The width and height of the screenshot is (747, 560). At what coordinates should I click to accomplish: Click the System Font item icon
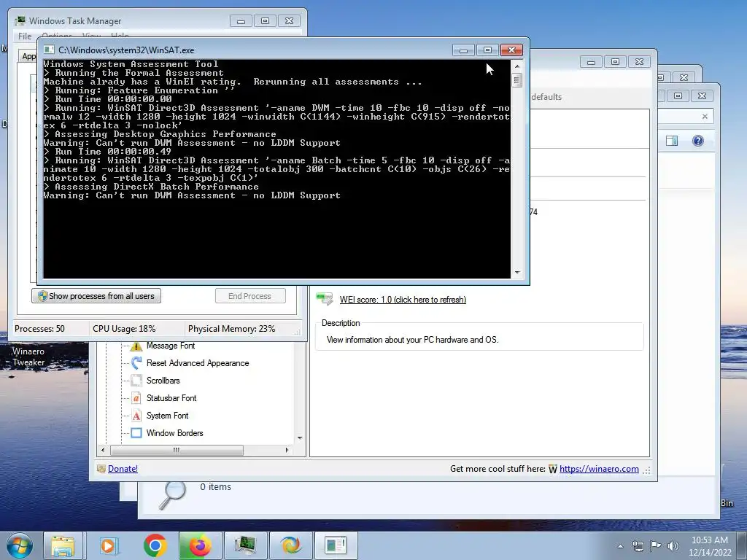click(136, 416)
